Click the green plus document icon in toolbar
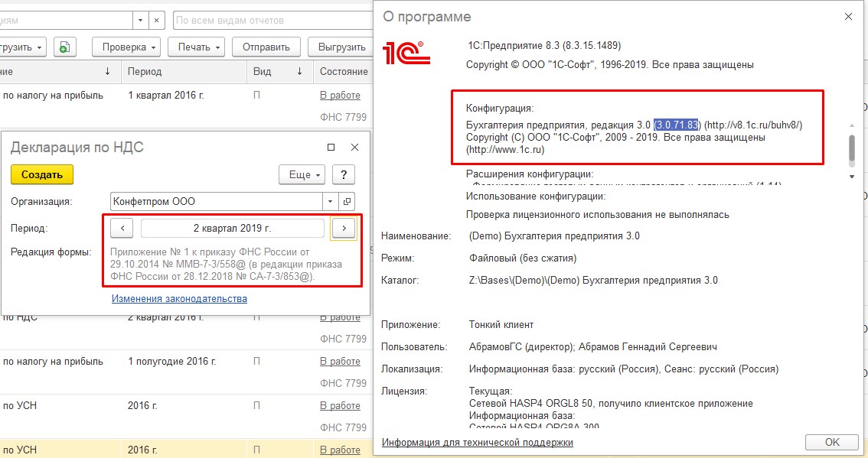The width and height of the screenshot is (868, 458). 65,47
